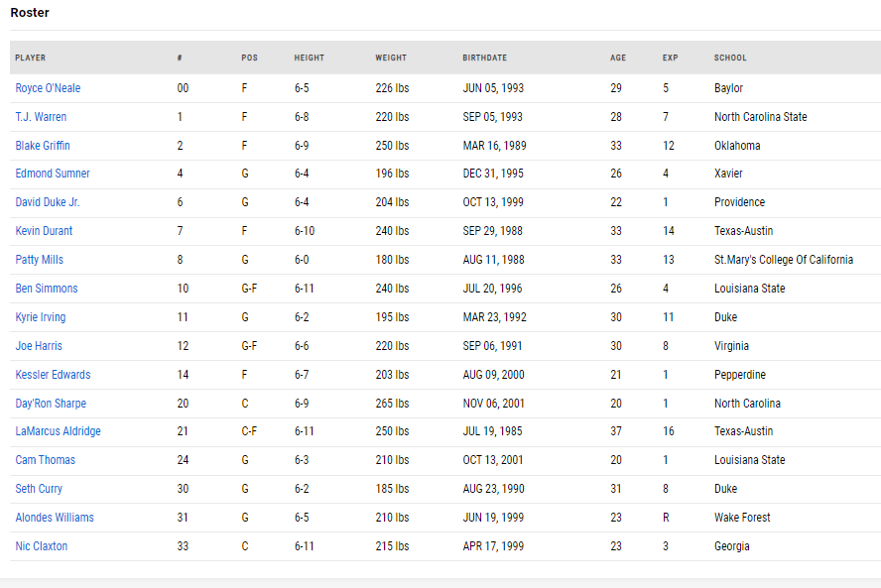Open the Joe Harris player profile
881x588 pixels.
click(x=39, y=346)
